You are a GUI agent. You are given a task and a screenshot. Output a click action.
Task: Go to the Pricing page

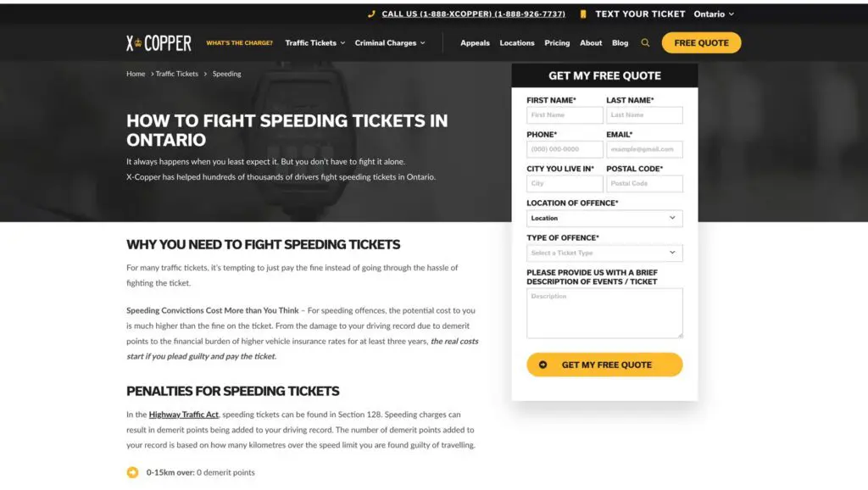pyautogui.click(x=557, y=43)
